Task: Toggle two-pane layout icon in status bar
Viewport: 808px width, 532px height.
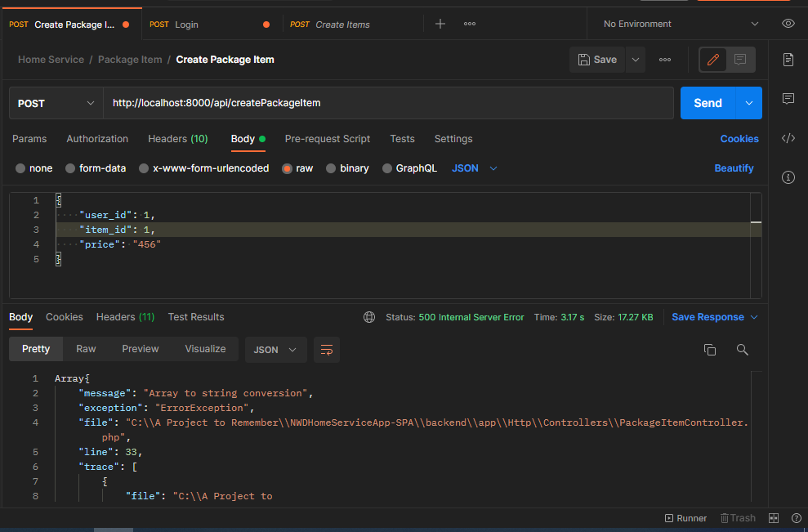Action: 774,518
